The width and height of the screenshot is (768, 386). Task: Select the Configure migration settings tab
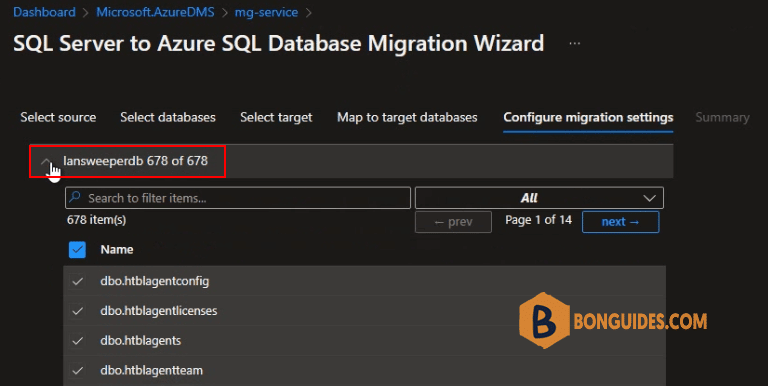pyautogui.click(x=588, y=118)
